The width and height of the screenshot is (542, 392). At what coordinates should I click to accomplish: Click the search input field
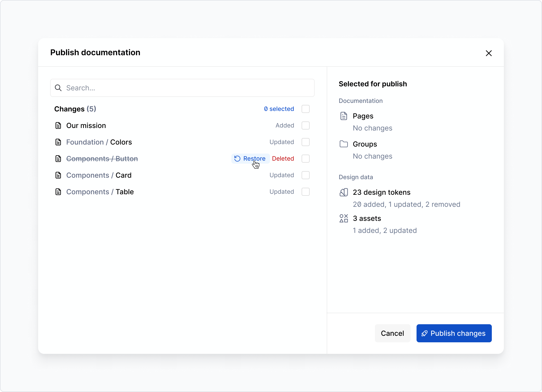pyautogui.click(x=176, y=88)
